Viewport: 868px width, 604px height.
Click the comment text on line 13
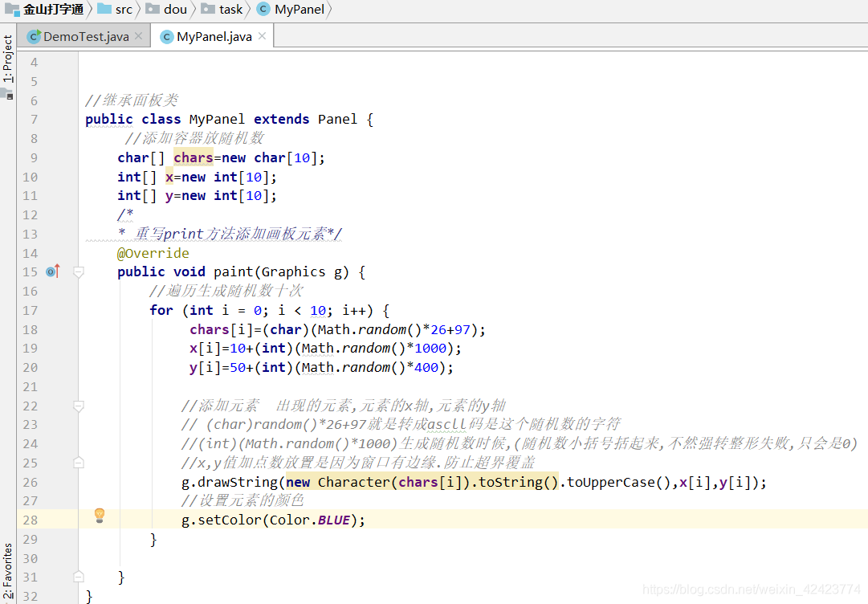(230, 234)
